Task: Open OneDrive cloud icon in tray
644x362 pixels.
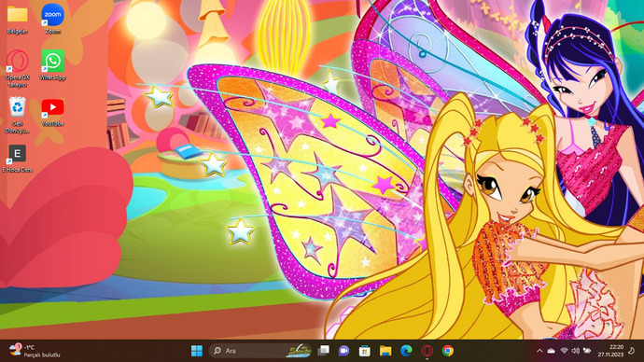Action: coord(552,351)
